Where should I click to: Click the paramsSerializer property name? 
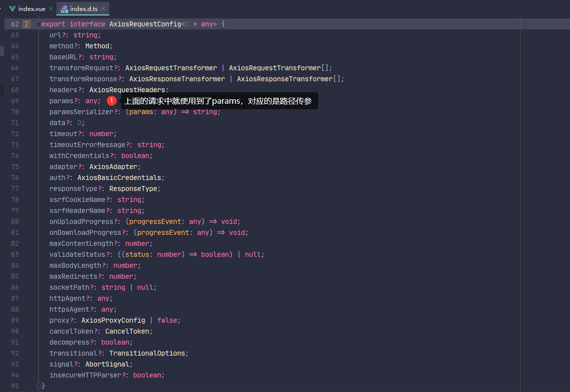coord(81,112)
